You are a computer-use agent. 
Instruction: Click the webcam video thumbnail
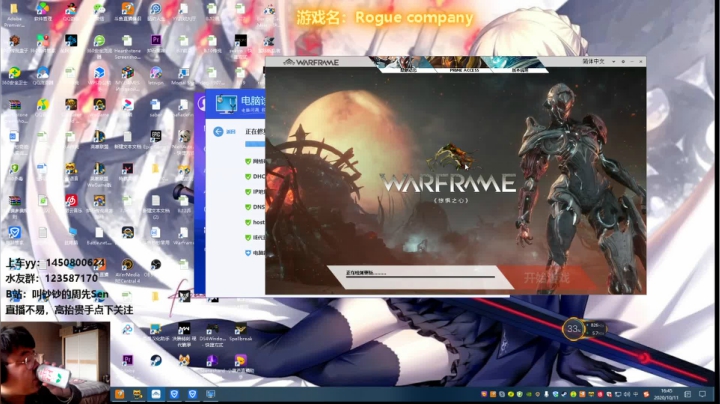point(55,363)
